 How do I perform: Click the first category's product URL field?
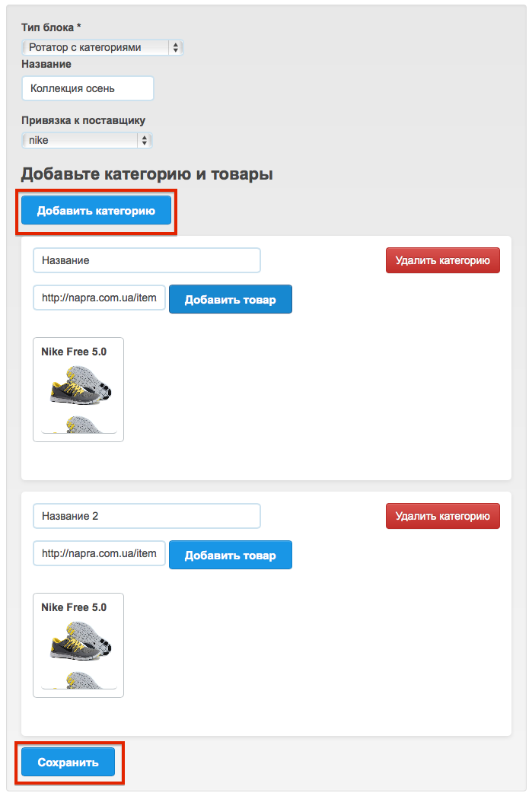(99, 298)
